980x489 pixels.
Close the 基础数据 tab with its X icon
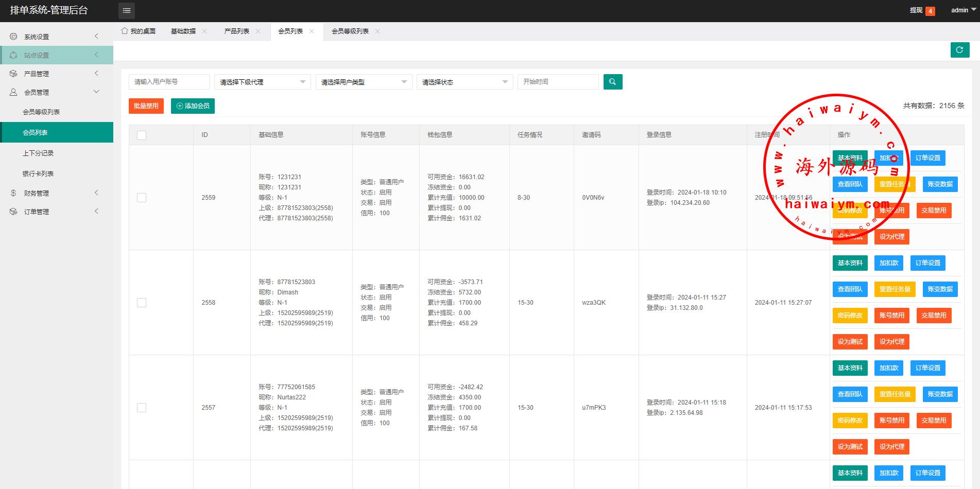coord(204,31)
